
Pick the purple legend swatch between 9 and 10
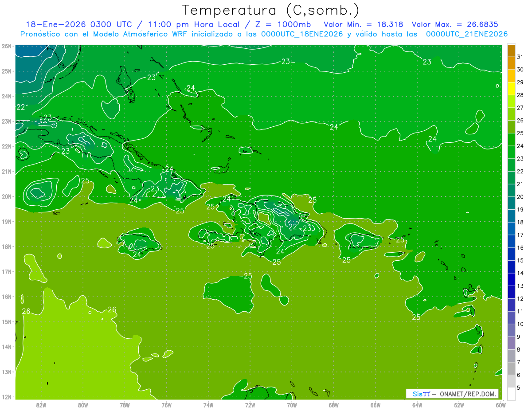coord(511,330)
